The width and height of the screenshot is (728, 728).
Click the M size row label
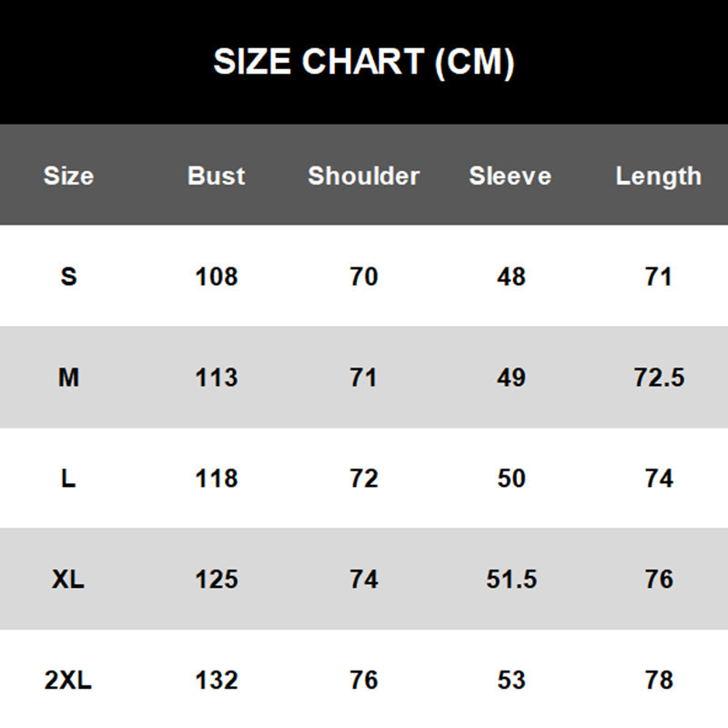[x=68, y=378]
